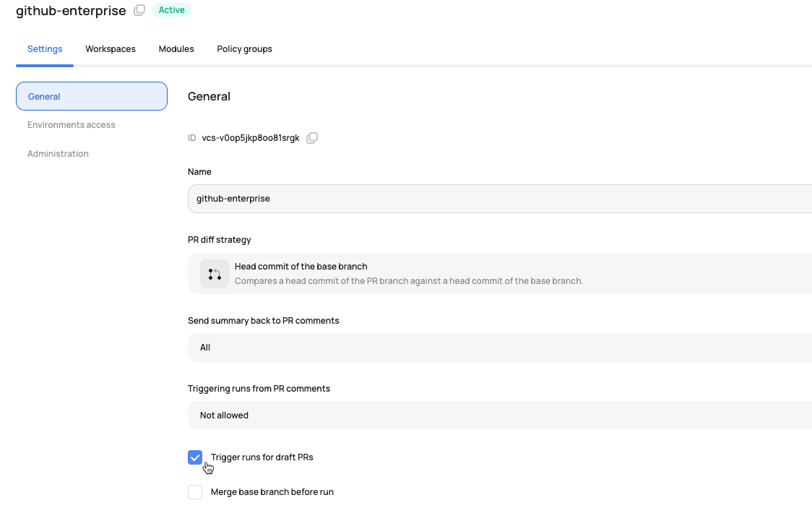Click the Trigger runs for draft PRs label
The height and width of the screenshot is (521, 812).
click(262, 457)
